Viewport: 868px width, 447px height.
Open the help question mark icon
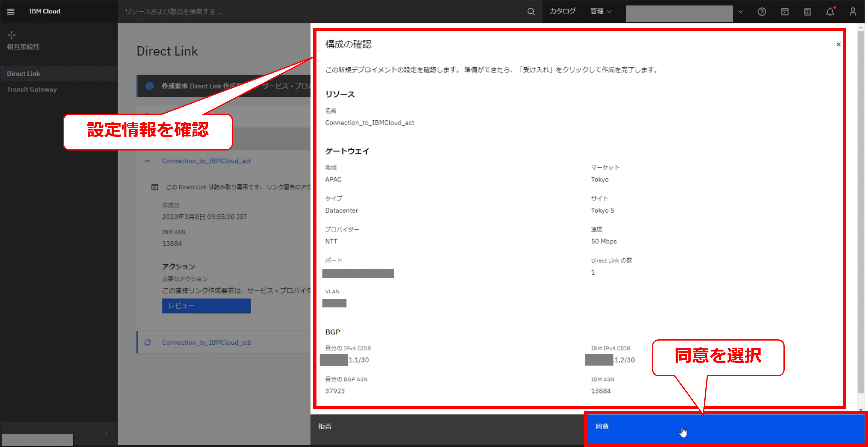pos(762,12)
